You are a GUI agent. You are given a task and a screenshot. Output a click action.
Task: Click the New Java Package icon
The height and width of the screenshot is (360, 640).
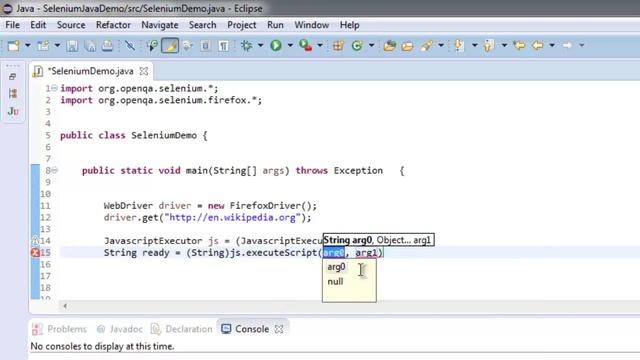click(x=338, y=45)
